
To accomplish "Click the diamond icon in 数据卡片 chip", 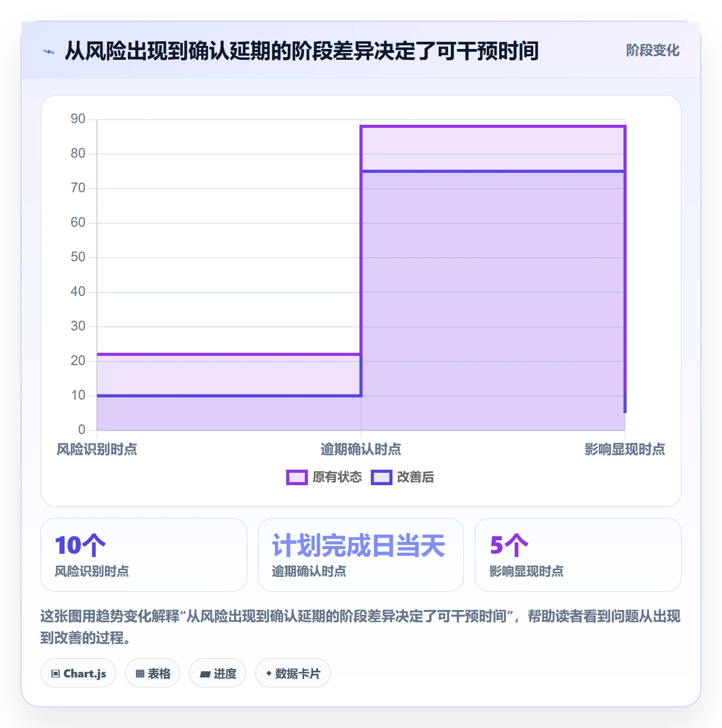I will click(x=269, y=673).
